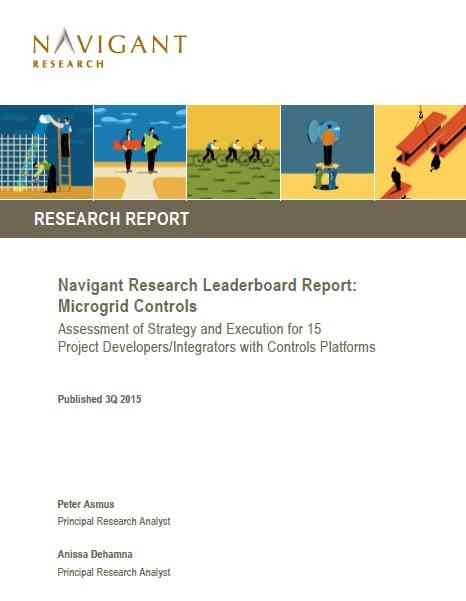This screenshot has width=466, height=601.
Task: Select the steel beams crane illustration
Action: click(x=420, y=152)
